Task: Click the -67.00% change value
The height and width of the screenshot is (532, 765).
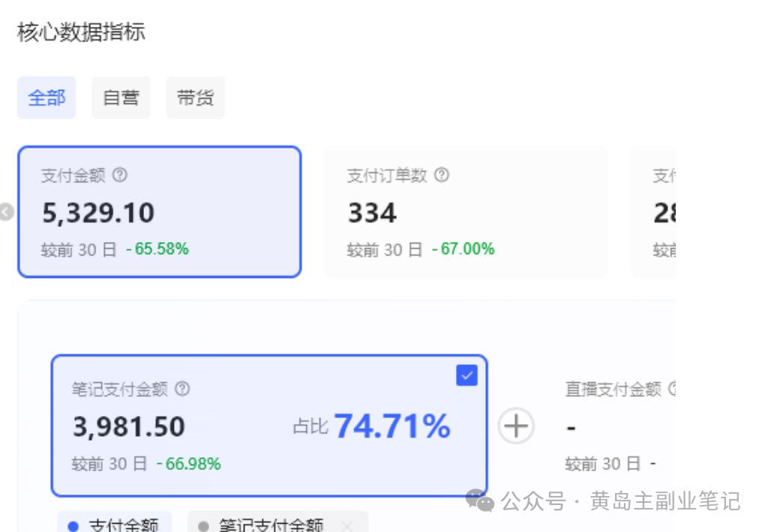Action: click(463, 250)
